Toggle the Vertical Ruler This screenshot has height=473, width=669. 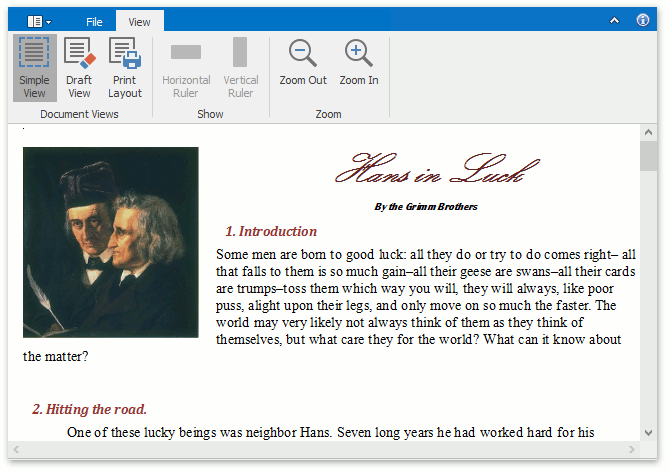tap(240, 68)
